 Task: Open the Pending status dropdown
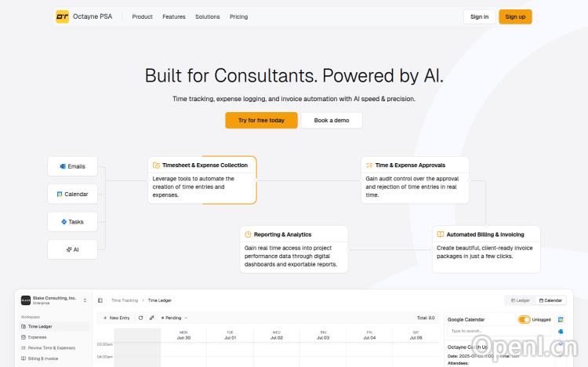click(x=174, y=318)
